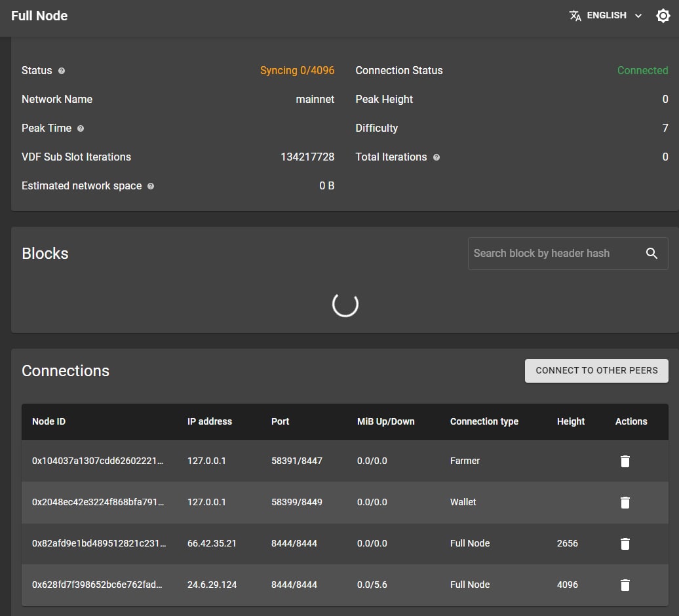Click the Difficulty value 7
Viewport: 679px width, 616px height.
point(665,128)
